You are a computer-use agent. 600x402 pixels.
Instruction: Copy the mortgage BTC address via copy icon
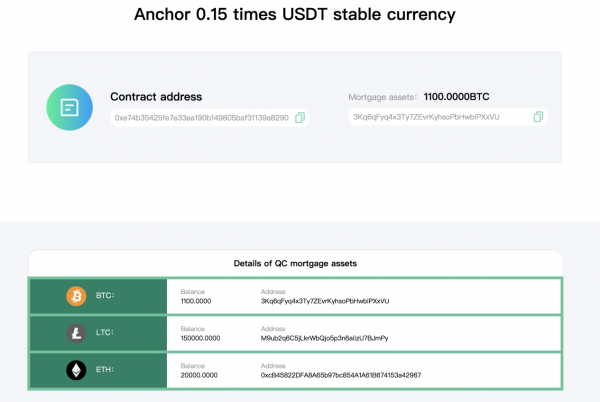538,117
